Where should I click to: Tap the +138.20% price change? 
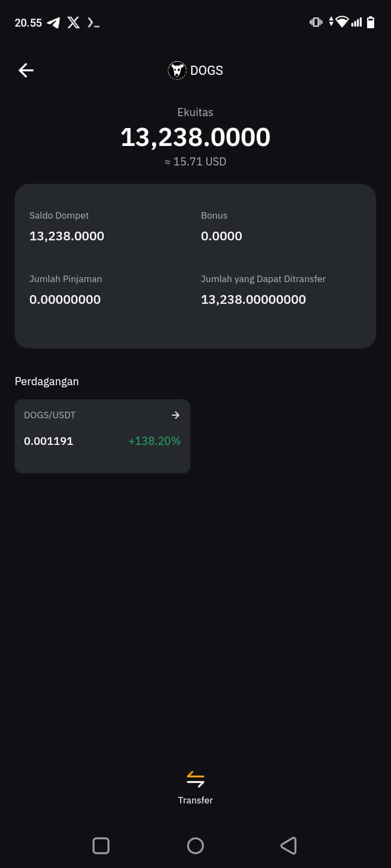tap(154, 441)
